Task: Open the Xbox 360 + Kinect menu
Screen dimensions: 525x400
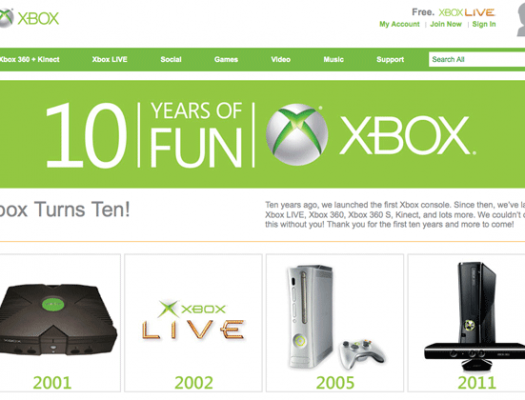Action: click(29, 60)
